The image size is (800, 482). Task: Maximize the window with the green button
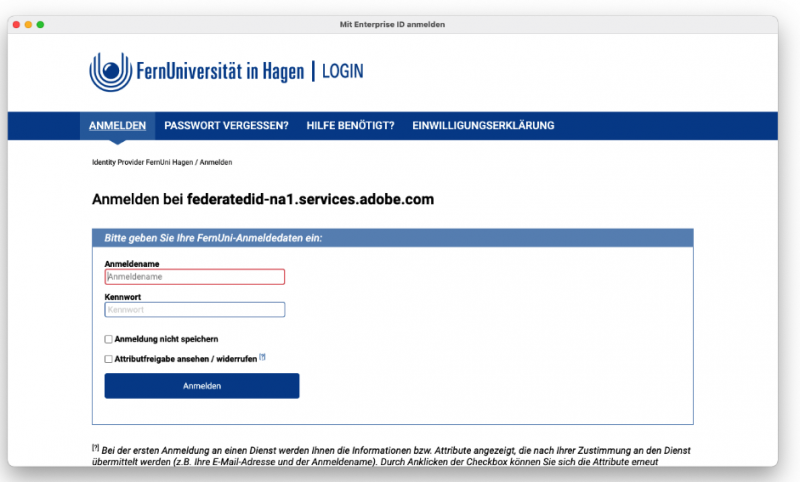(40, 24)
